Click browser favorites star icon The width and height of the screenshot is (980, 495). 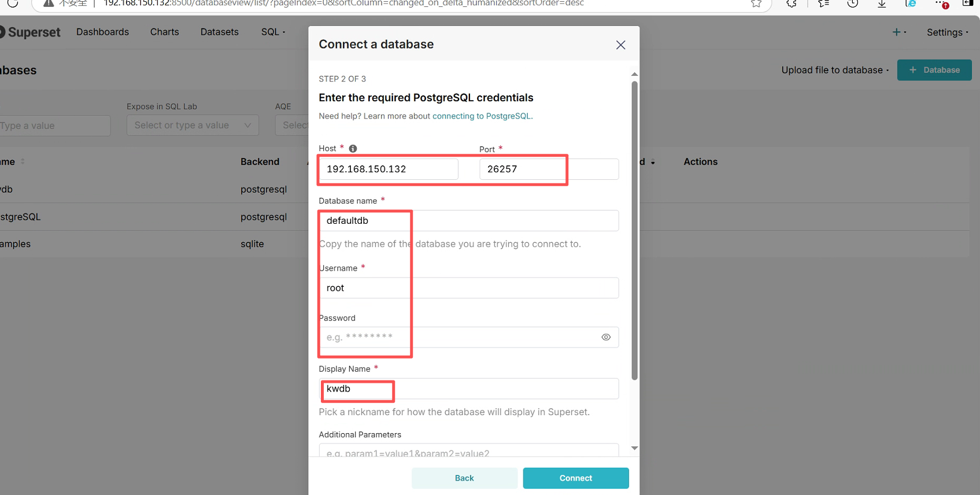tap(756, 3)
